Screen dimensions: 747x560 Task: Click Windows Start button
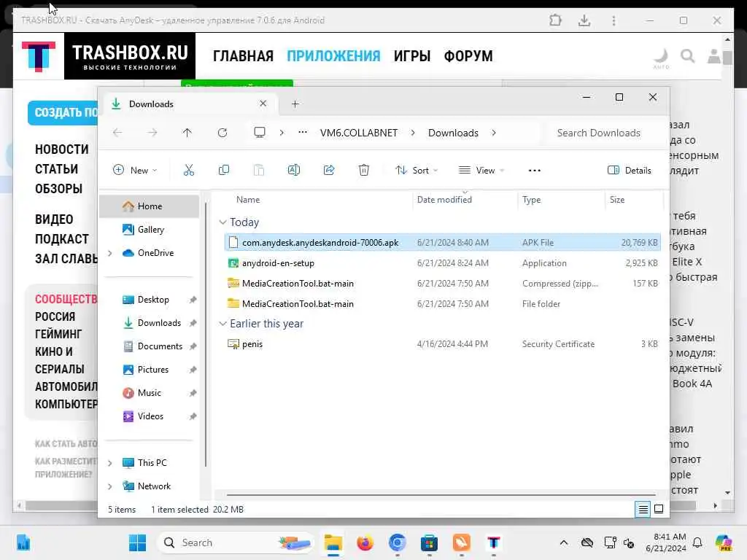tap(137, 542)
